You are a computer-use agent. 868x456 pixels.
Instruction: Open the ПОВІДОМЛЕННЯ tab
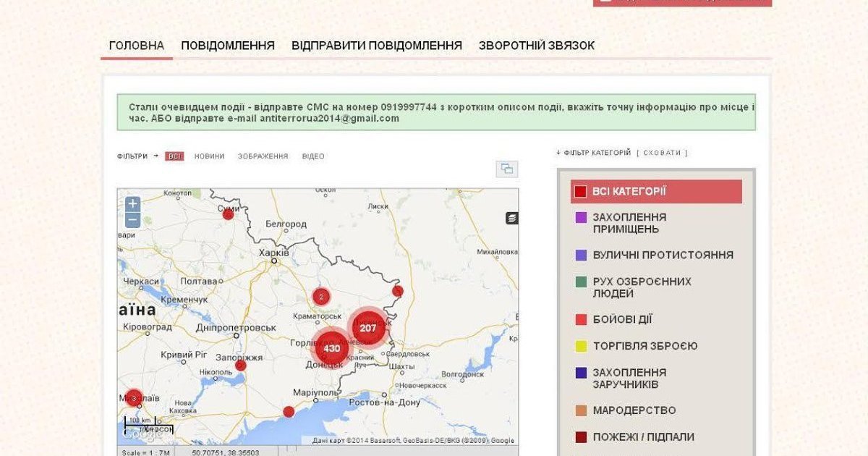228,46
